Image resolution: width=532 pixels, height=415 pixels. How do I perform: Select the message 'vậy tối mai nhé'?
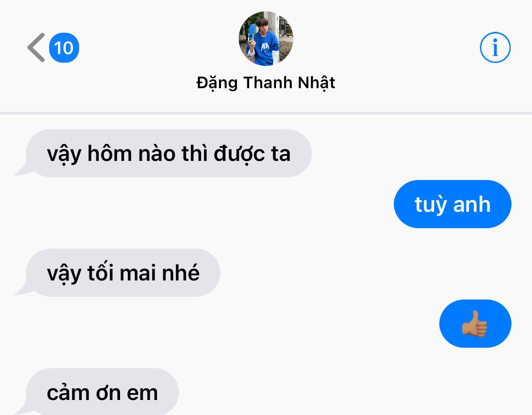tap(123, 273)
